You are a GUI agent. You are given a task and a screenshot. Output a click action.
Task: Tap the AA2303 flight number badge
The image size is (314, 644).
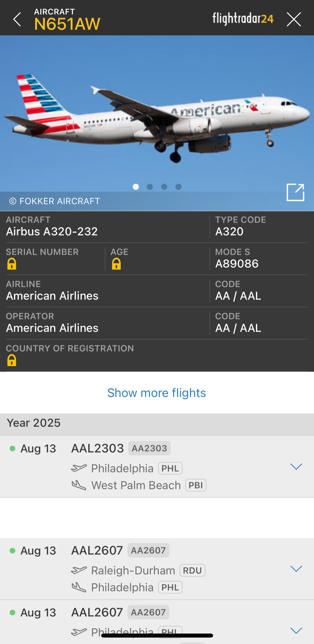pos(149,448)
